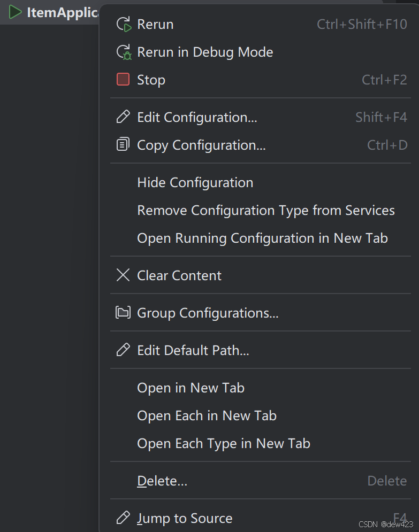Click the folder icon beside Group Configurations
Screen dimensions: 419x532
point(123,313)
